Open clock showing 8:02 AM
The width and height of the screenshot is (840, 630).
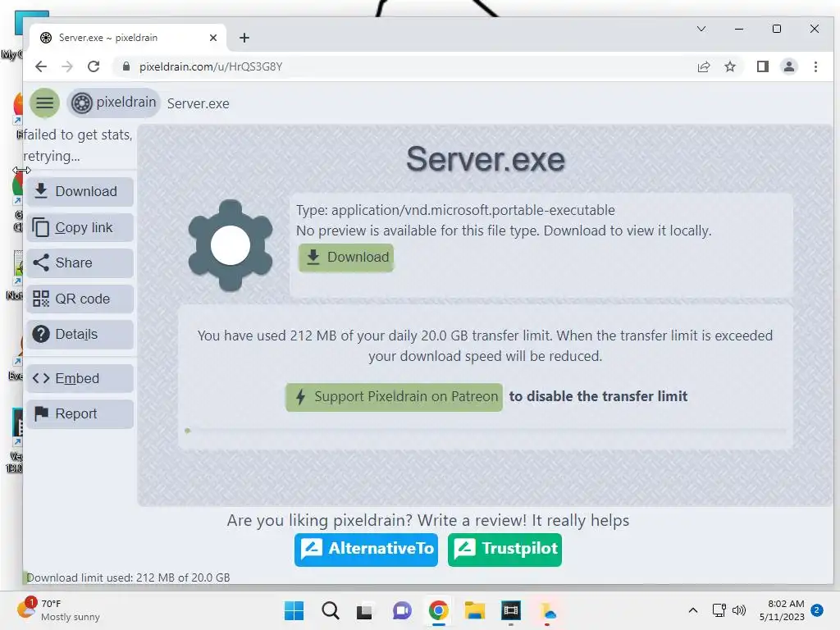coord(782,610)
